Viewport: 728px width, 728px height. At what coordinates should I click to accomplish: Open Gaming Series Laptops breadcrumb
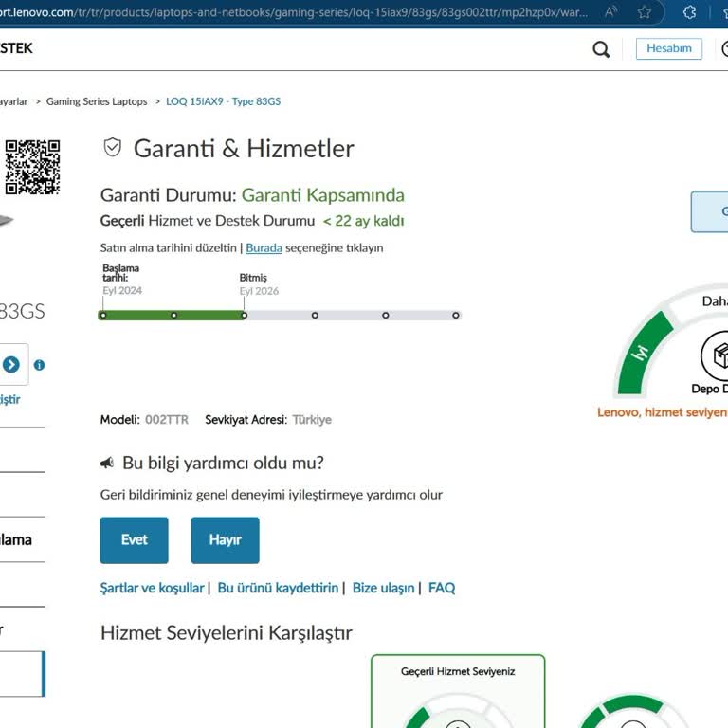[x=97, y=101]
